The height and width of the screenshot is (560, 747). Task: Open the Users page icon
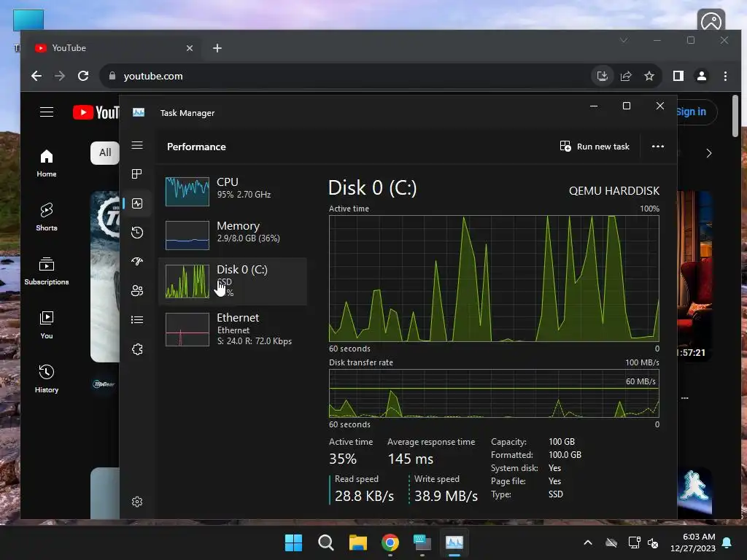(137, 290)
